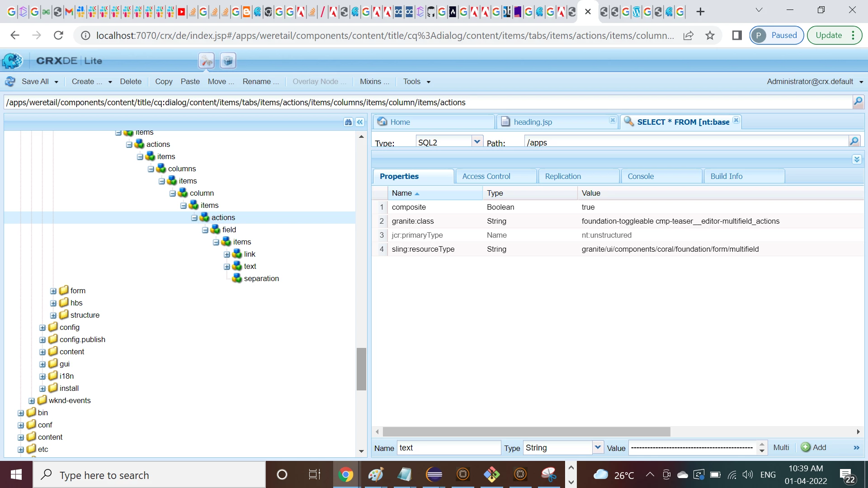
Task: Open the property Type String dropdown
Action: click(x=598, y=447)
